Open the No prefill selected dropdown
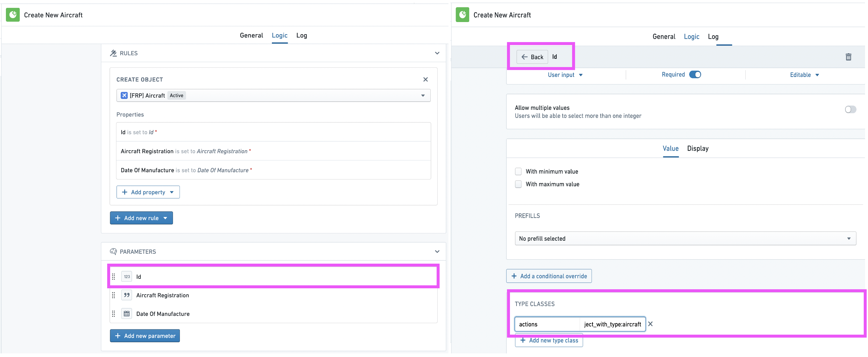868x357 pixels. (685, 238)
